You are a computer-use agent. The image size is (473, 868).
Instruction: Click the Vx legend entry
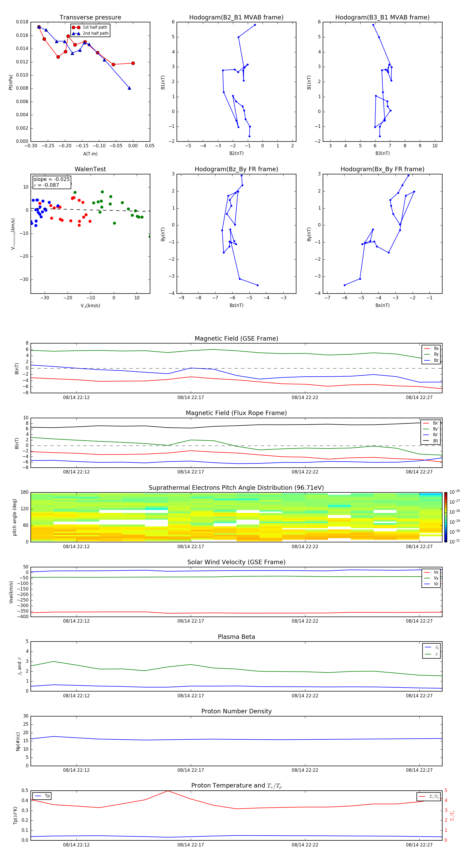coord(431,572)
